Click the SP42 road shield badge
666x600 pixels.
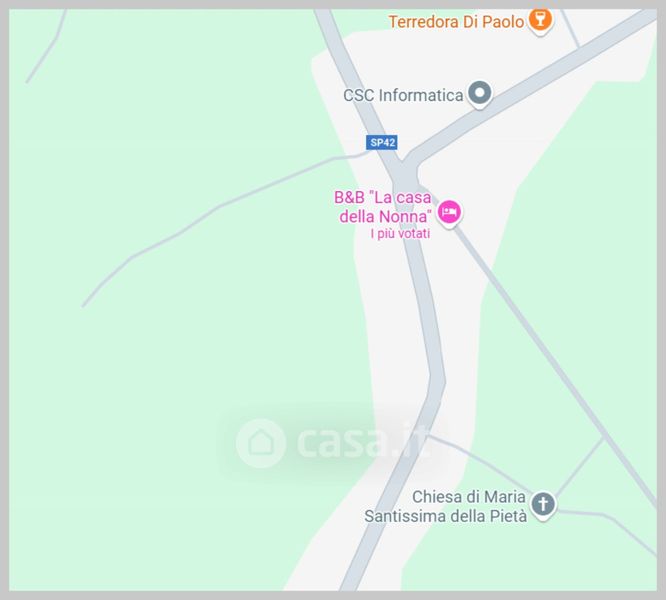pos(382,143)
